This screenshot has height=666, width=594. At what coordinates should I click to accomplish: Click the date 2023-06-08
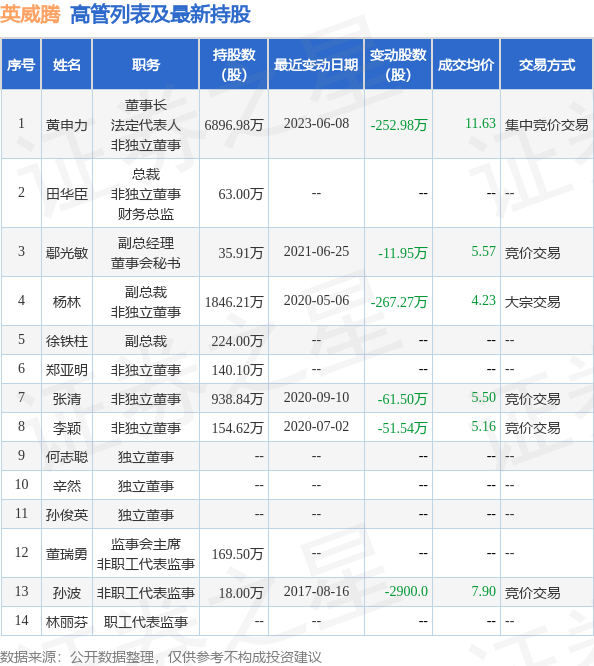(x=316, y=123)
